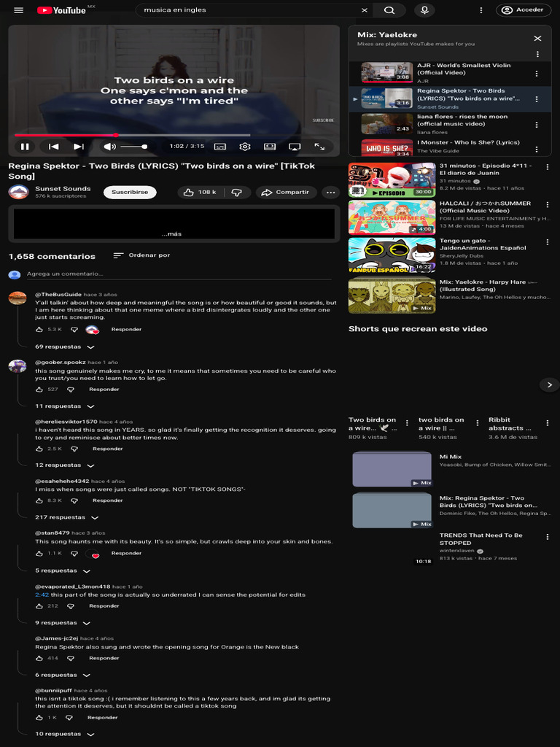Viewport: 560px width, 747px height.
Task: Adjust the volume slider
Action: (133, 147)
